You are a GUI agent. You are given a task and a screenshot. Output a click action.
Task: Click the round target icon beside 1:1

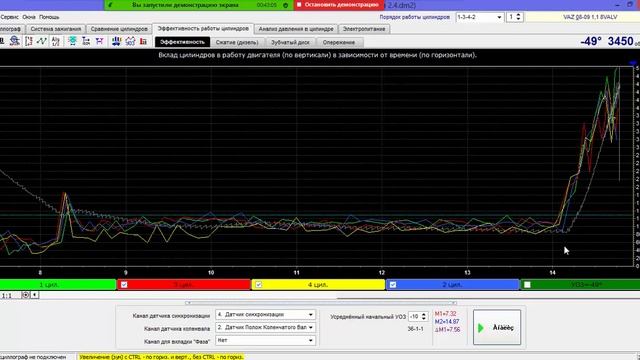coord(25,295)
